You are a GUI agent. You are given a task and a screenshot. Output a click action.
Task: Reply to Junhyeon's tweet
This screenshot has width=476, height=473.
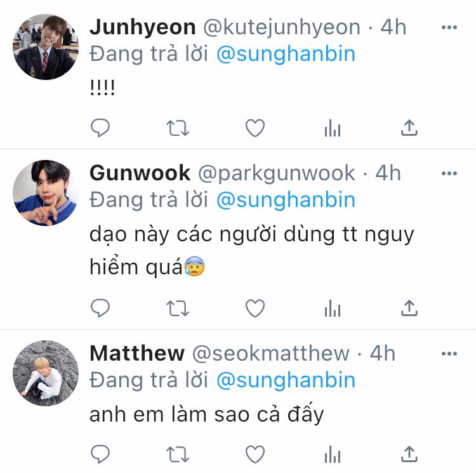coord(100,128)
